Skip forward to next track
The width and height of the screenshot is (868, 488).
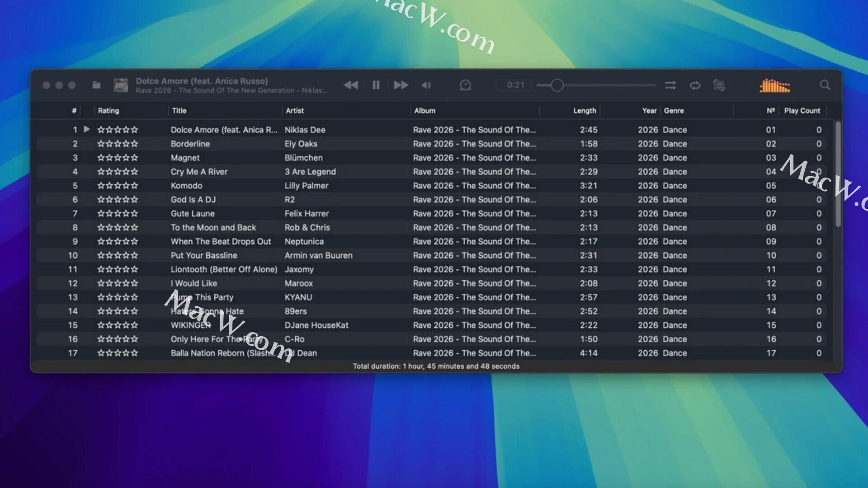pyautogui.click(x=401, y=85)
